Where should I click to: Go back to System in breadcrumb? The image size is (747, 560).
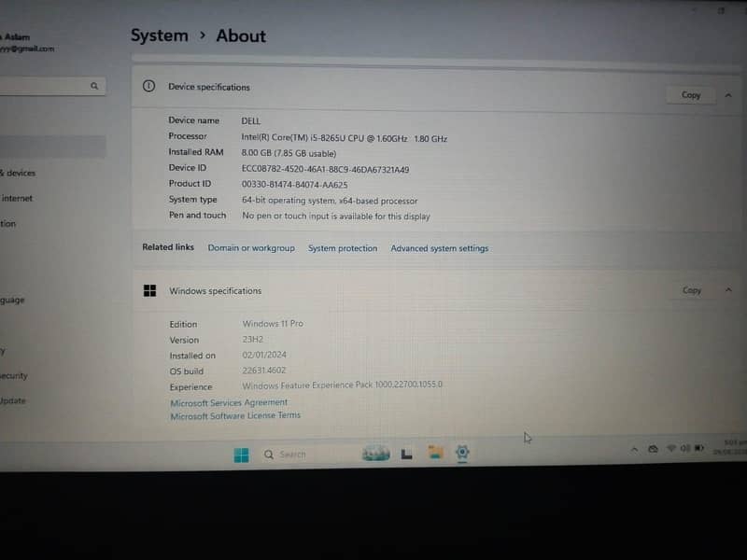(159, 35)
